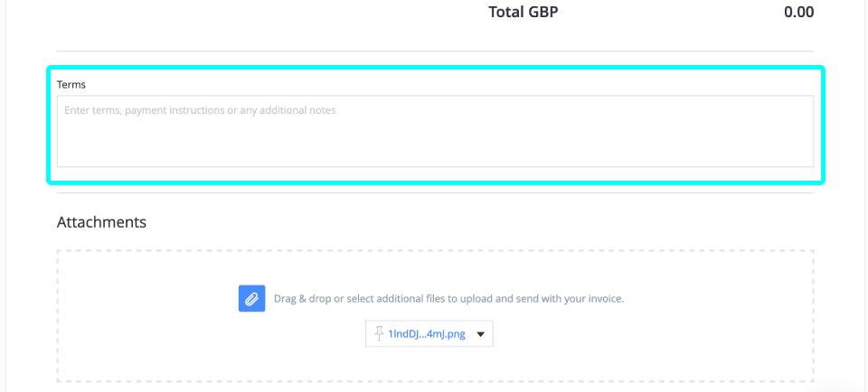Open the attached file 1IndDJ...4mJ.png link

click(x=427, y=334)
